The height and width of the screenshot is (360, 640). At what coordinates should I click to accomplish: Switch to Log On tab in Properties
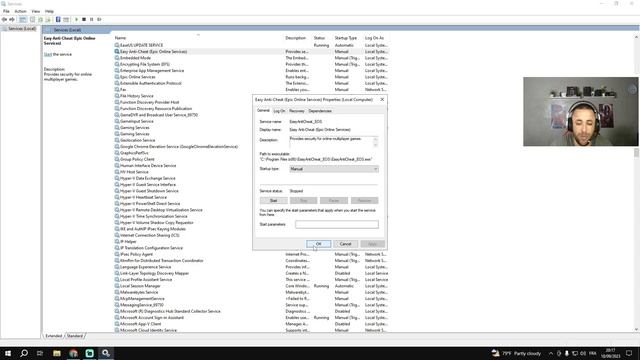click(279, 111)
